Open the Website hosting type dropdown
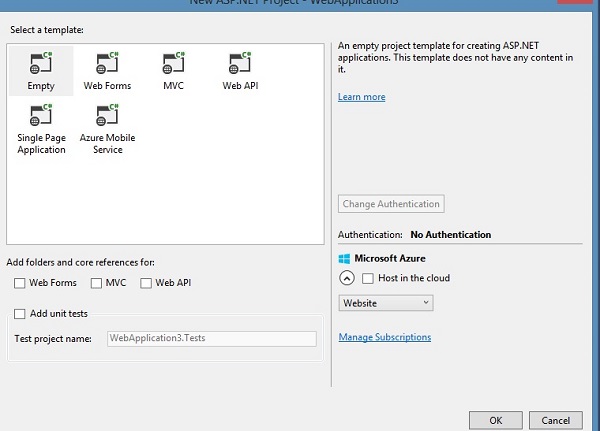Screen dimensions: 600x431 [x=386, y=303]
